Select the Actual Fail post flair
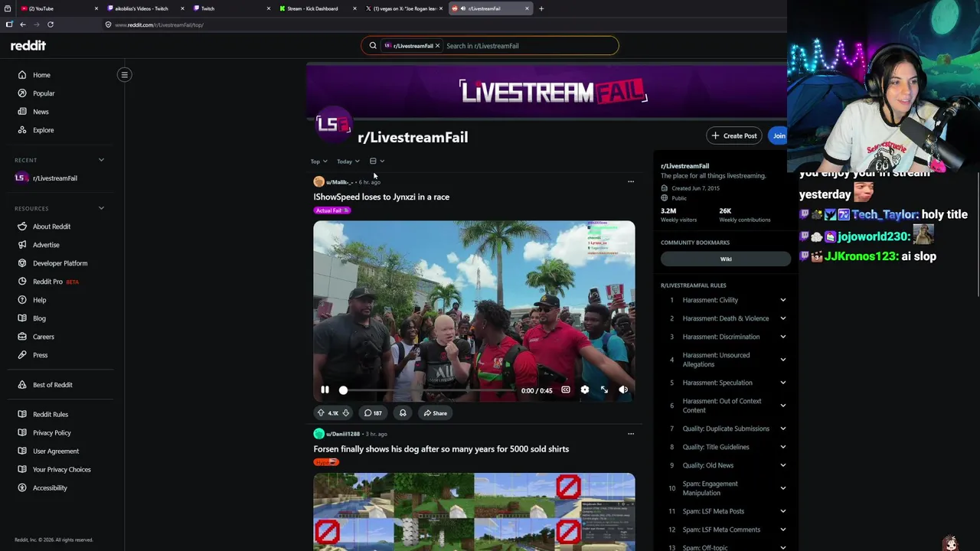Viewport: 980px width, 551px height. 332,210
